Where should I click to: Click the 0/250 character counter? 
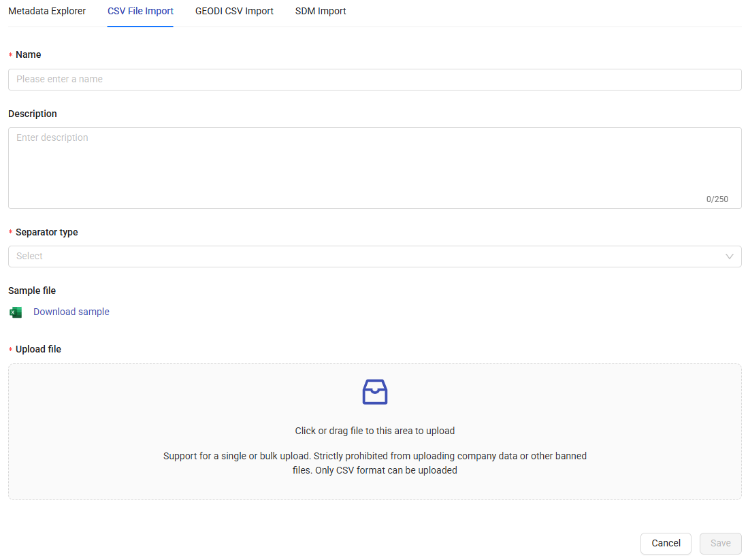[717, 199]
